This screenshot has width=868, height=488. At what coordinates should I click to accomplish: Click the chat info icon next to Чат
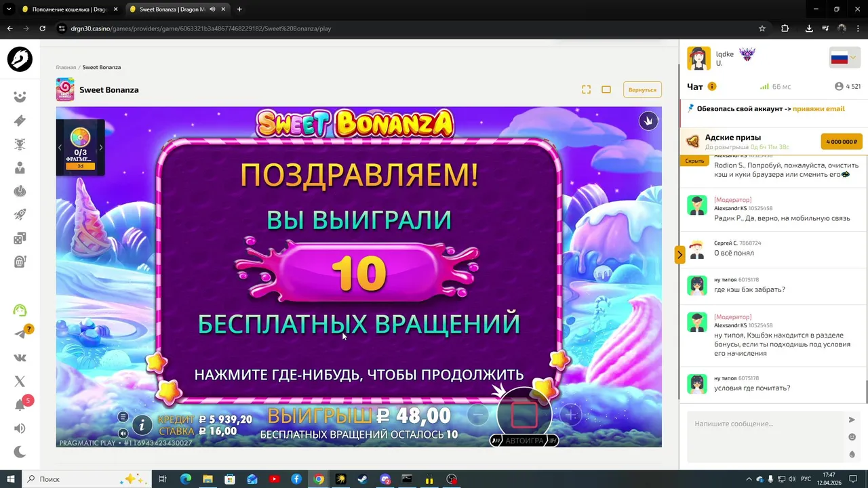[x=712, y=87]
